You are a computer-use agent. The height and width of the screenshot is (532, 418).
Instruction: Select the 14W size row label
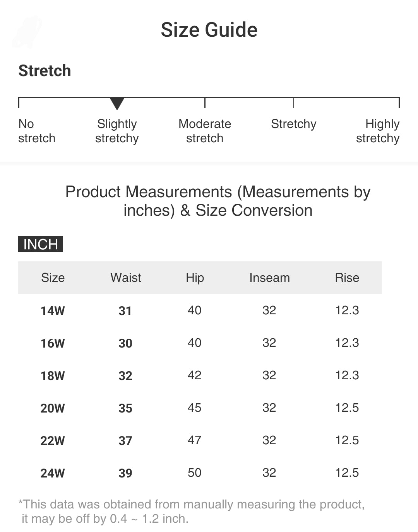coord(53,310)
